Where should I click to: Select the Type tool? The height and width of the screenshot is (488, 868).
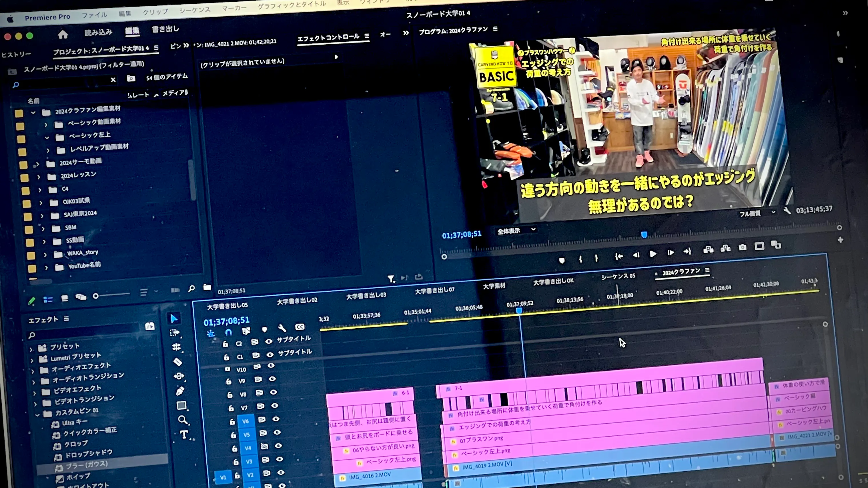(x=184, y=435)
